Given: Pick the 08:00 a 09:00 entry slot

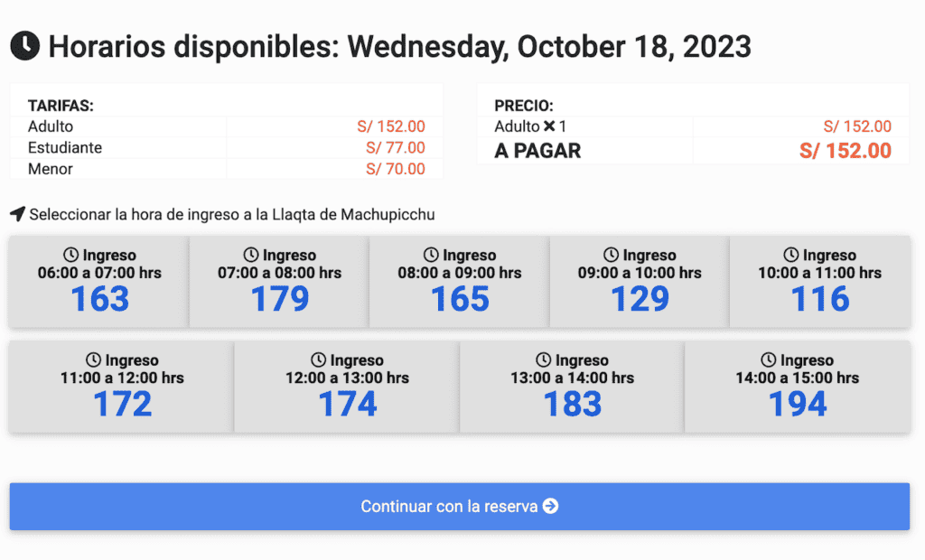Looking at the screenshot, I should pos(460,282).
